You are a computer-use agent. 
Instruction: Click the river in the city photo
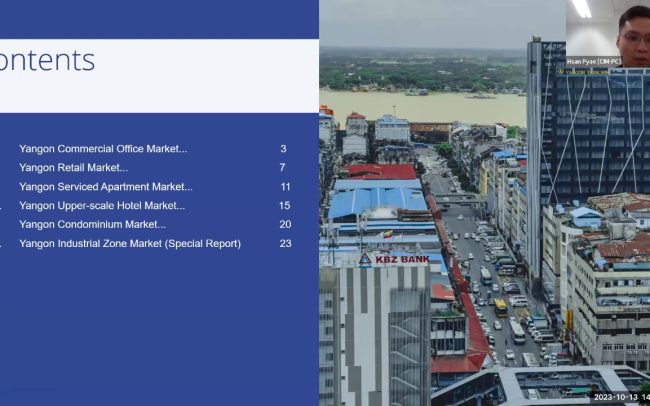pyautogui.click(x=420, y=105)
